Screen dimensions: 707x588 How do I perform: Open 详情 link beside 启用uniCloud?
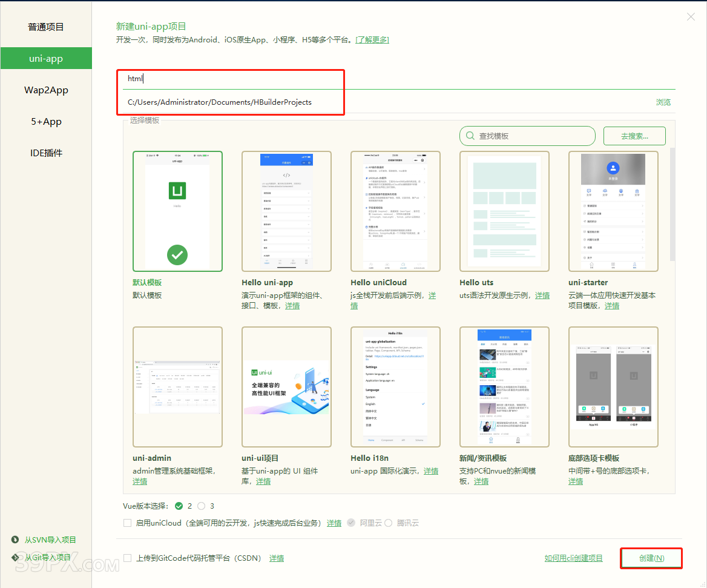pyautogui.click(x=334, y=523)
